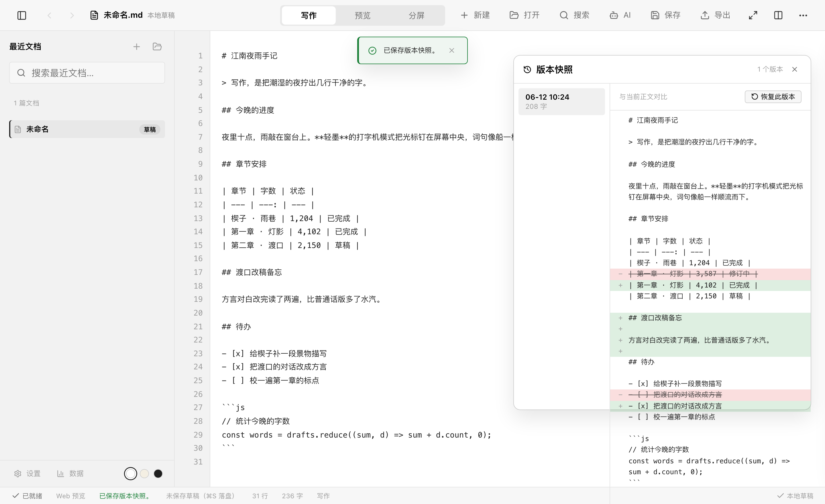Screen dimensions: 825x504
Task: Choose the black theme swatch
Action: point(158,474)
